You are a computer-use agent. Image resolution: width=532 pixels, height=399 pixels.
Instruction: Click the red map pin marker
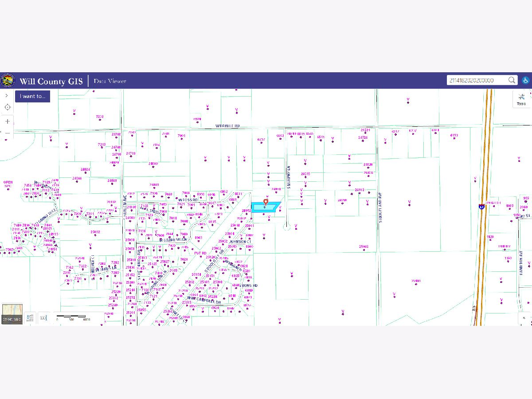tap(266, 202)
